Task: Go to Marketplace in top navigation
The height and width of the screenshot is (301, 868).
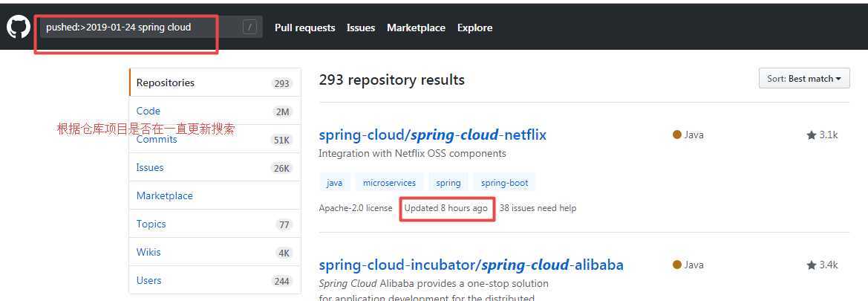Action: pyautogui.click(x=417, y=27)
